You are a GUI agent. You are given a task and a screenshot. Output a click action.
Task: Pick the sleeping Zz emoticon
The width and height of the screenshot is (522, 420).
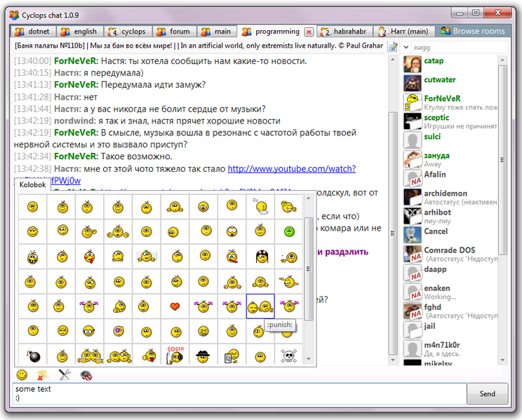click(260, 206)
